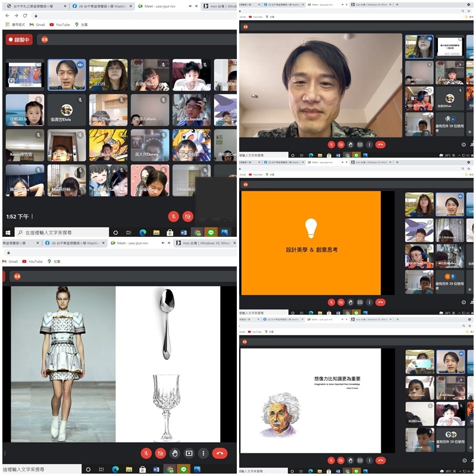Open LINE from the fashion-slide window's taskbar
Image resolution: width=476 pixels, height=476 pixels.
[x=183, y=469]
